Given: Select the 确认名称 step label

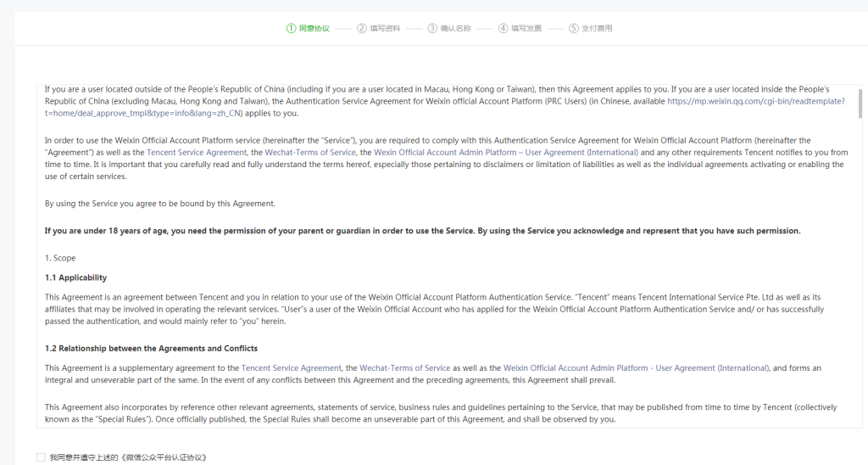Looking at the screenshot, I should tap(455, 28).
